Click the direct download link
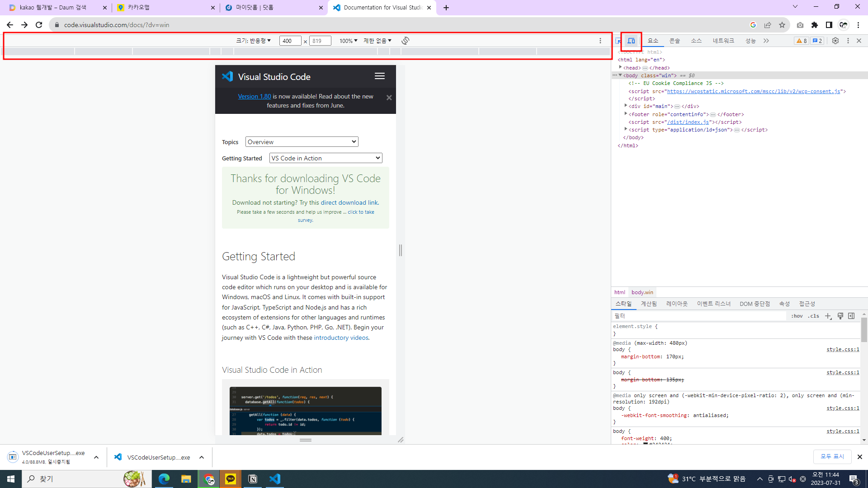Viewport: 868px width, 488px height. [x=349, y=202]
